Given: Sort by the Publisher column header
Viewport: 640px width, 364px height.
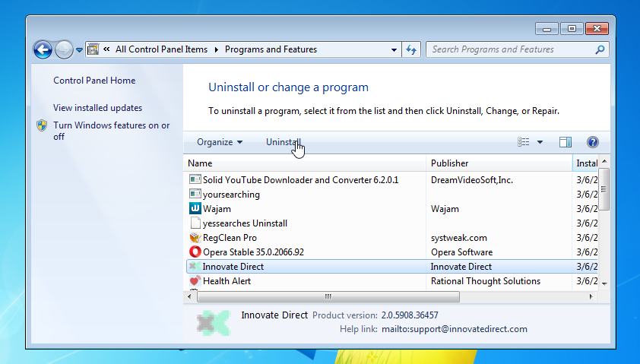Looking at the screenshot, I should [499, 163].
